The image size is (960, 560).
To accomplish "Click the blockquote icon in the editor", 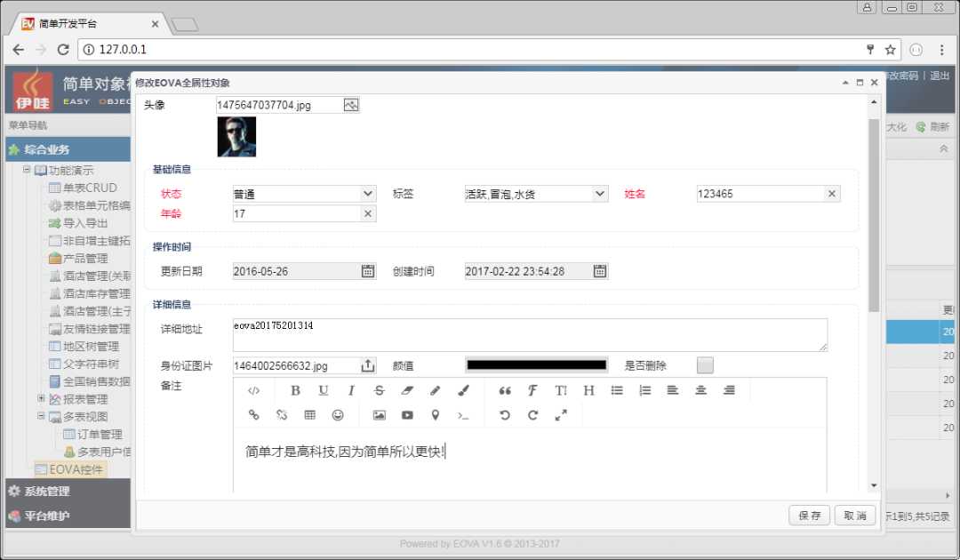I will [505, 390].
